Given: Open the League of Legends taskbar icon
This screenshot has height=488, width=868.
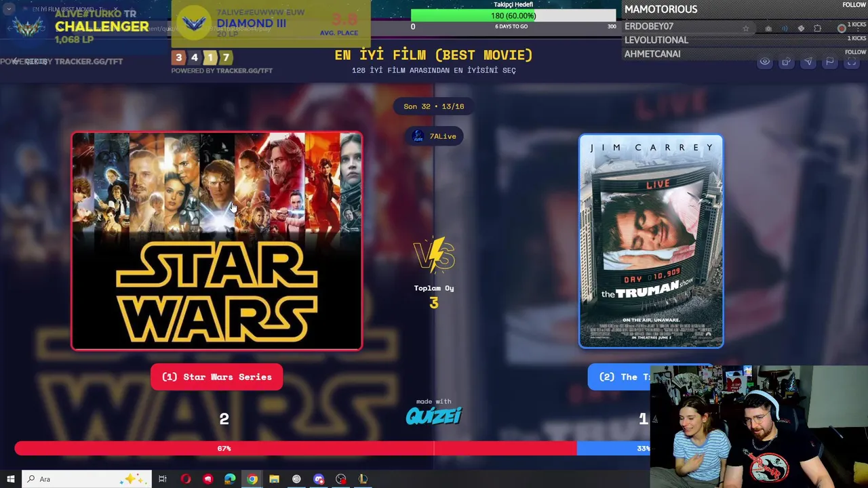Looking at the screenshot, I should 363,479.
